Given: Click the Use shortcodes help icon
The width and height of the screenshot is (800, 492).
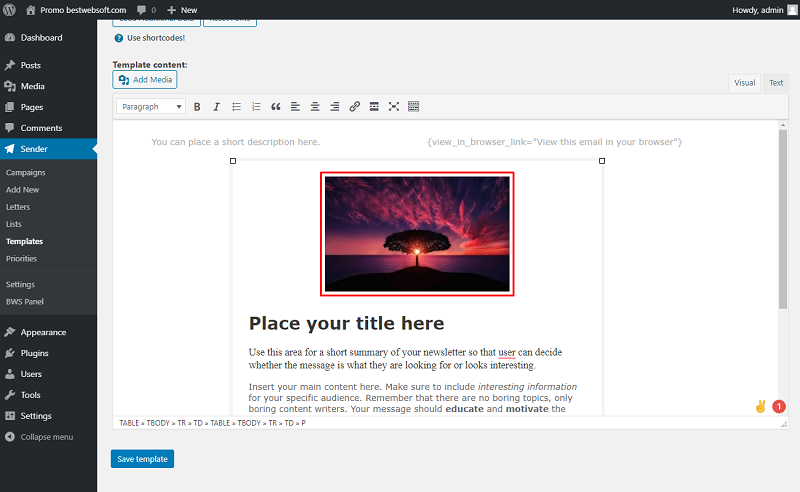Looking at the screenshot, I should pos(118,38).
